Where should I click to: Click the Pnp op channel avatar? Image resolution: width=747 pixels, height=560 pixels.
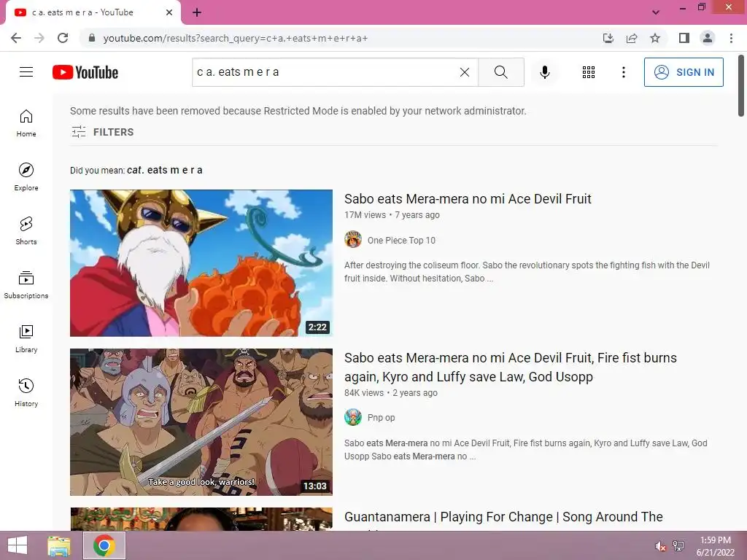pos(353,417)
